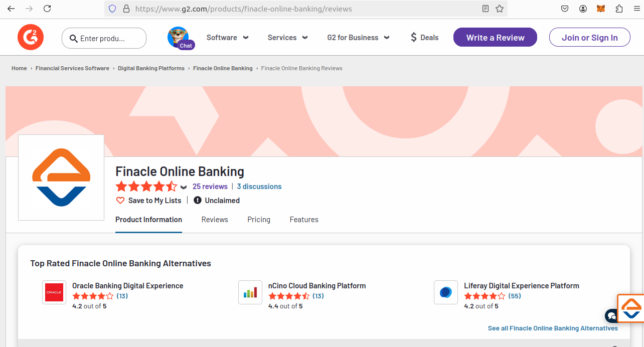Expand the Services dropdown menu
Image resolution: width=644 pixels, height=347 pixels.
tap(288, 38)
